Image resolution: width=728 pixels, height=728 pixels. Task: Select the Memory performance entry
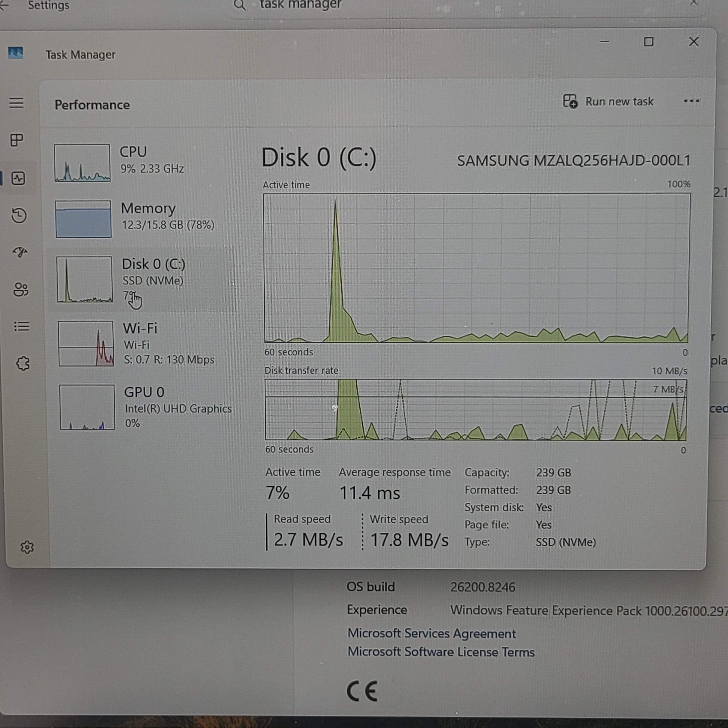pyautogui.click(x=142, y=219)
